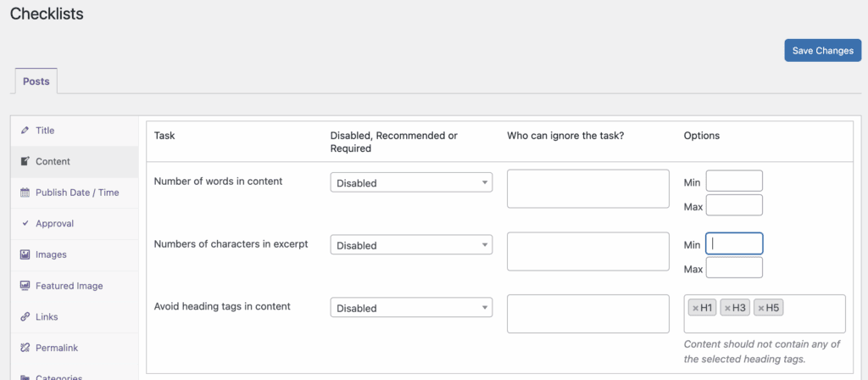Image resolution: width=868 pixels, height=380 pixels.
Task: Click the Min field for words in content
Action: [x=734, y=181]
